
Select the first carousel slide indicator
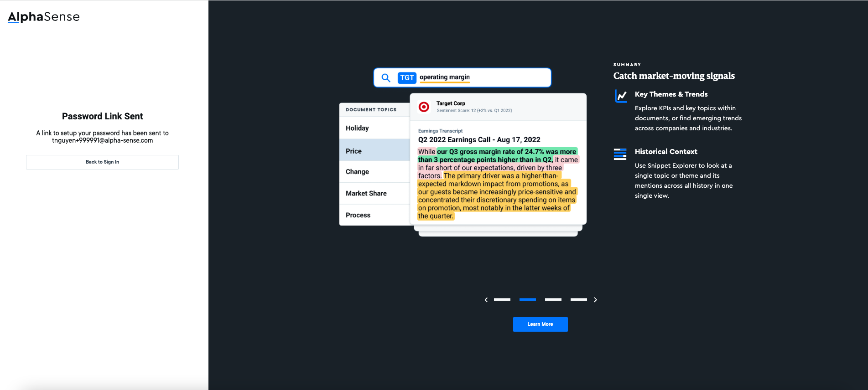[502, 299]
